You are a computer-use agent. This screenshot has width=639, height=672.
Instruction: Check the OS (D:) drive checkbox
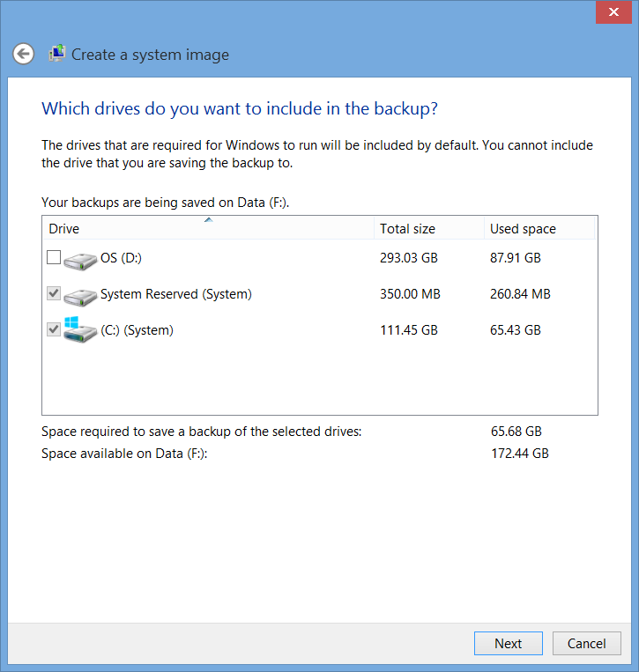[54, 258]
